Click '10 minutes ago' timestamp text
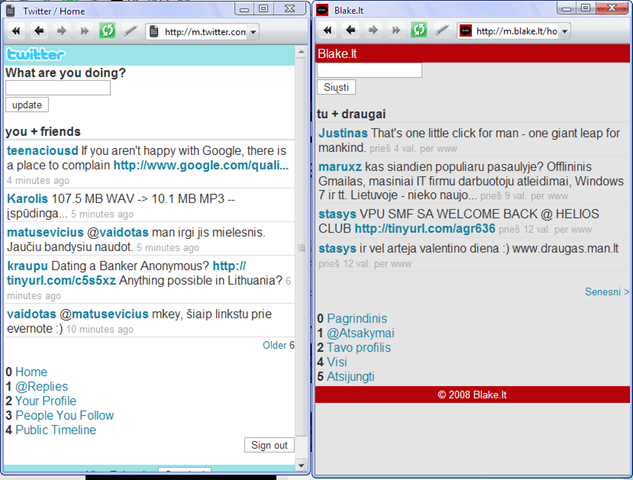This screenshot has height=480, width=633. coord(100,329)
